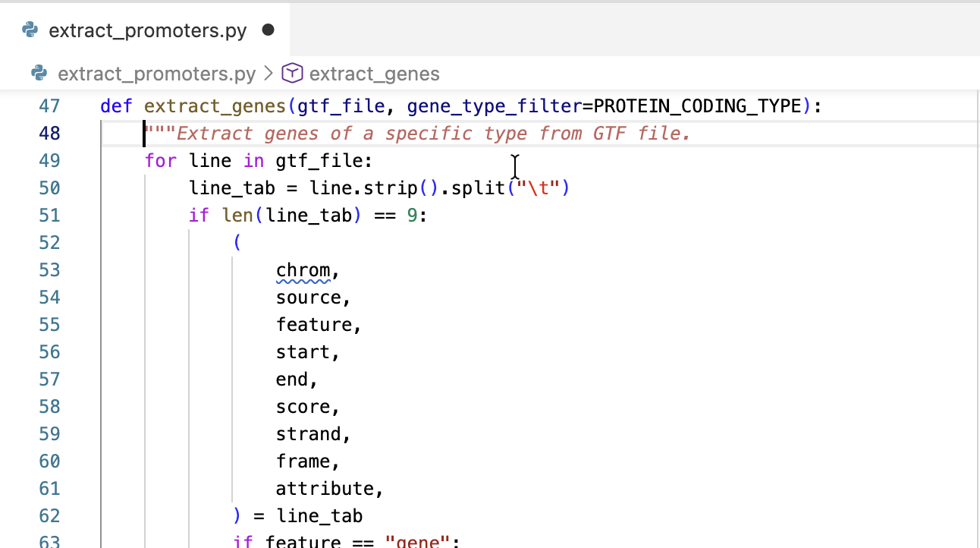Click the opening parenthesis on line 52

pyautogui.click(x=237, y=243)
